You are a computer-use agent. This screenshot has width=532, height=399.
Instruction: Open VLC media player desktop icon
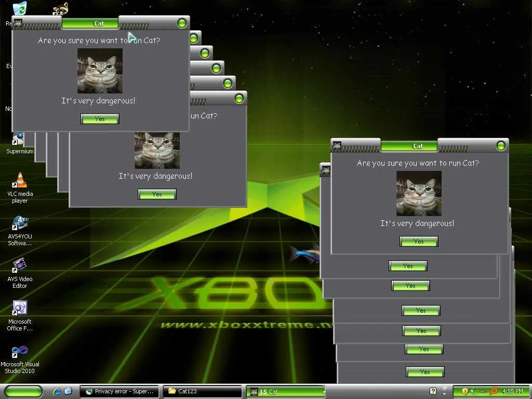point(20,188)
